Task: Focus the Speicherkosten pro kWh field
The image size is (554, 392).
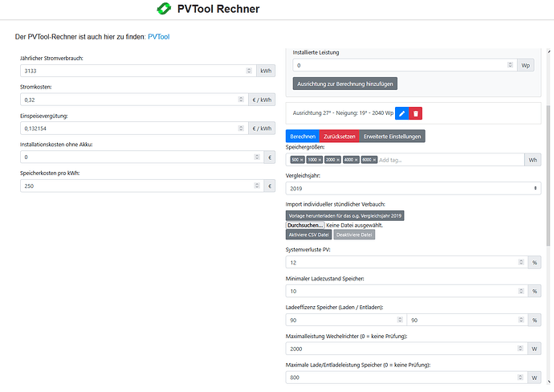Action: [142, 186]
